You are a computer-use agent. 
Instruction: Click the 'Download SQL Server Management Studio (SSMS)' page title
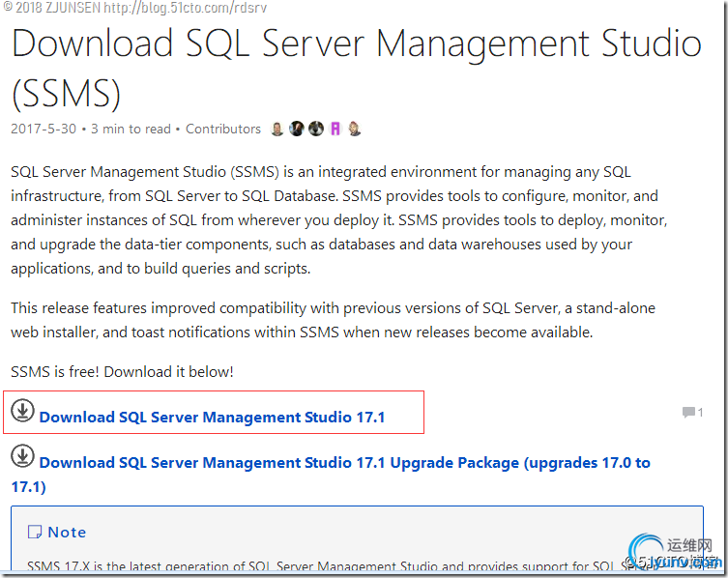pyautogui.click(x=357, y=69)
